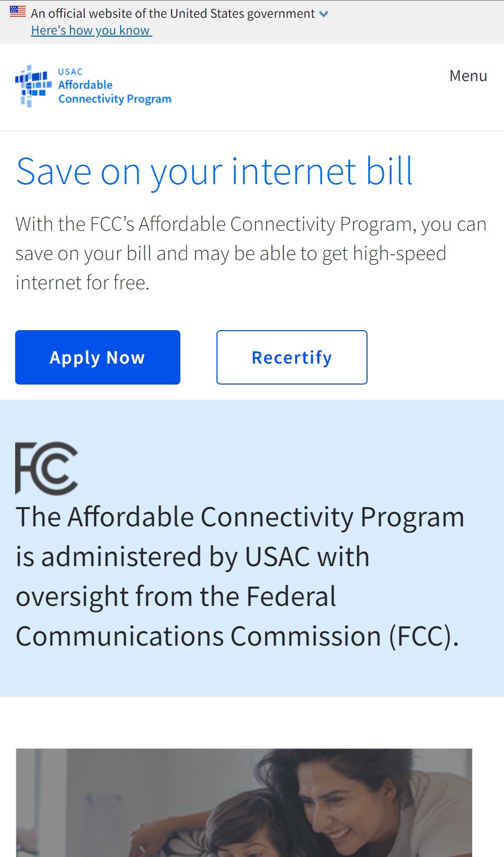Click the small "USAC" label in logo

click(x=70, y=72)
